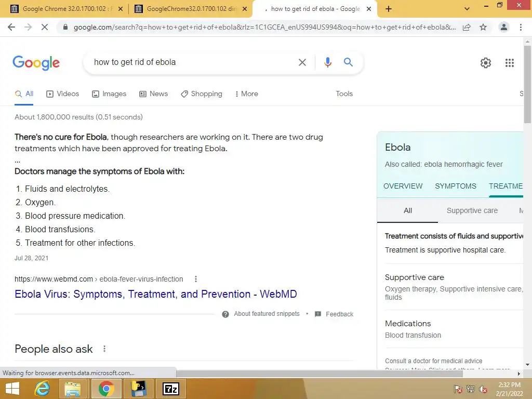The image size is (532, 399).
Task: Select the TREATMENTS tab in Ebola panel
Action: (506, 187)
